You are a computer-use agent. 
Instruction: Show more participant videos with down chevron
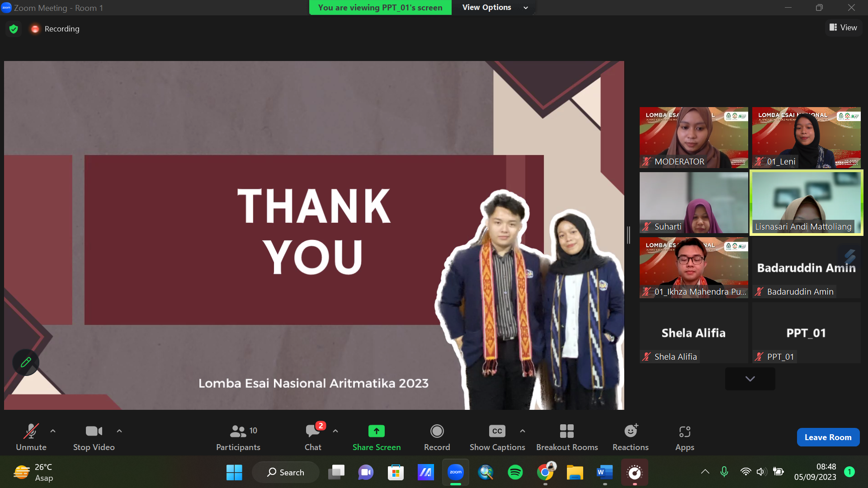coord(750,379)
